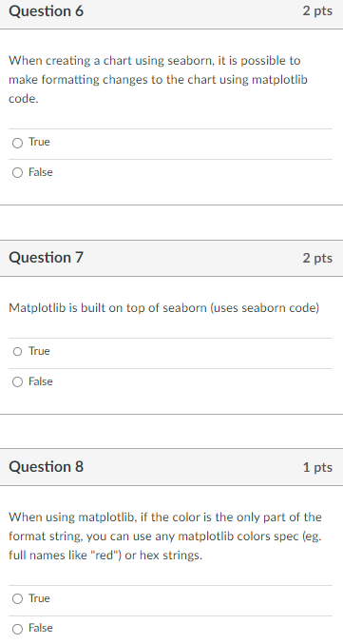The width and height of the screenshot is (343, 644).
Task: Click the 'Matplotlib is built on top' question text
Action: [163, 308]
